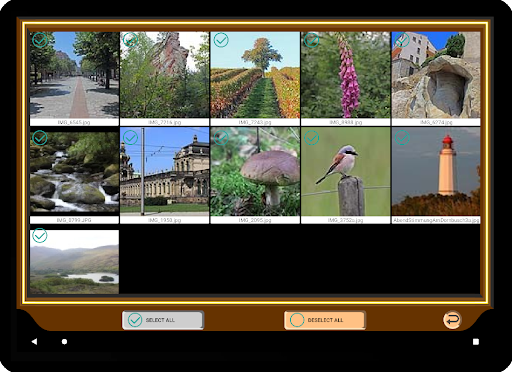This screenshot has width=512, height=372.
Task: Click the IMG_6545.jpg file name label
Action: point(74,122)
